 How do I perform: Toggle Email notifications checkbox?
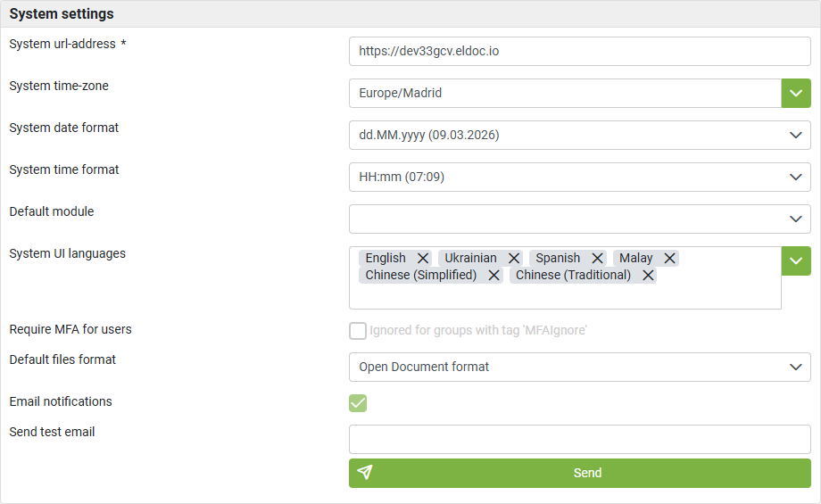(x=358, y=403)
